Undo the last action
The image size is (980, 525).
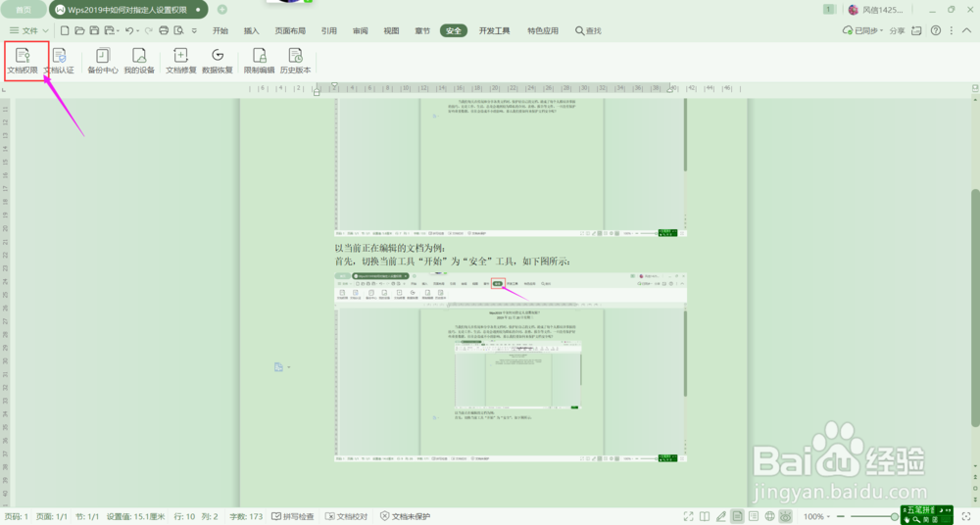[x=128, y=30]
